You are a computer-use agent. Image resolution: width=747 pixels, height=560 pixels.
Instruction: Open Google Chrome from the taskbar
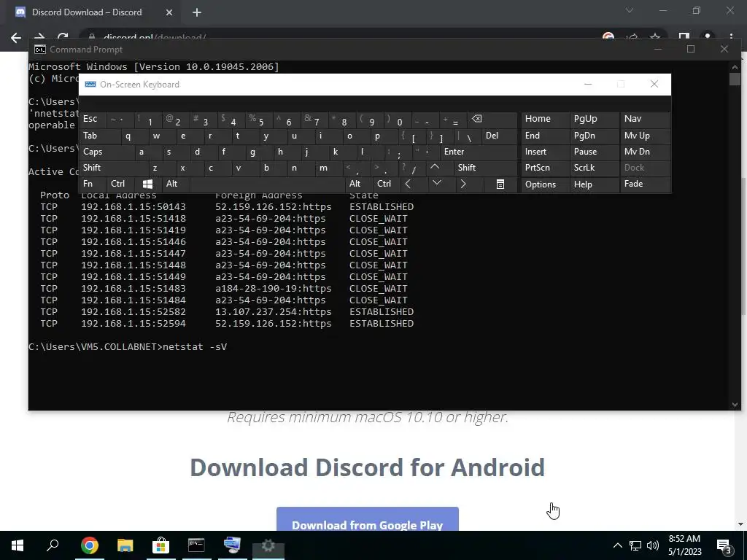point(89,545)
